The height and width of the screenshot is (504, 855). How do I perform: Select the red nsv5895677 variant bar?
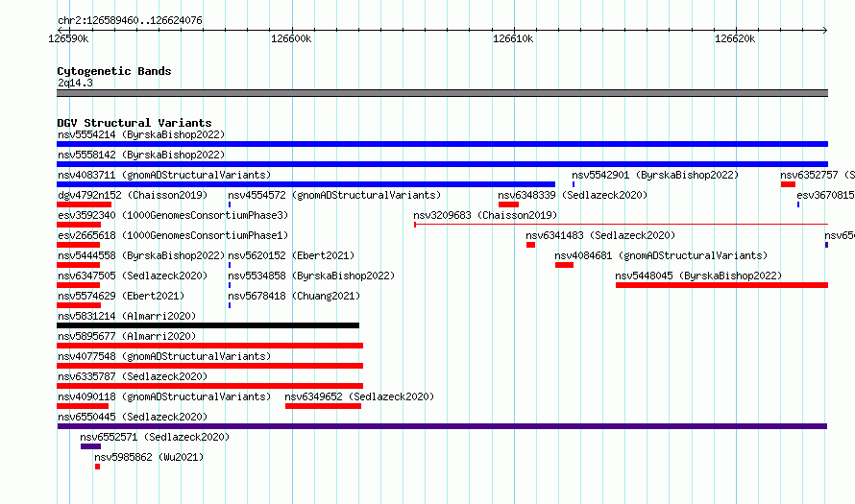point(210,346)
